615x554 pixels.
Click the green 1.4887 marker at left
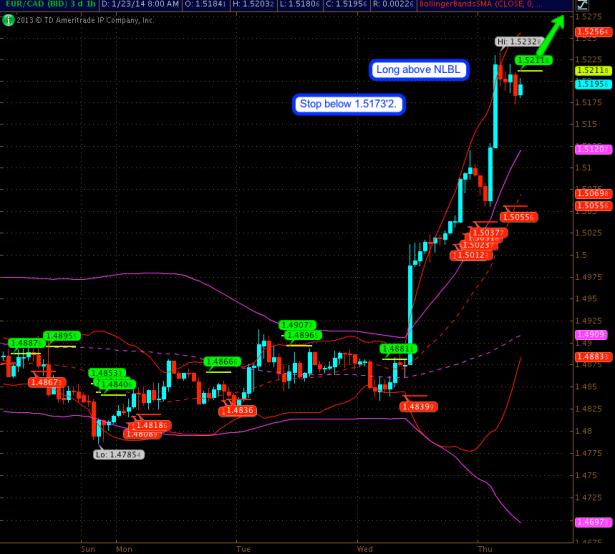point(26,343)
